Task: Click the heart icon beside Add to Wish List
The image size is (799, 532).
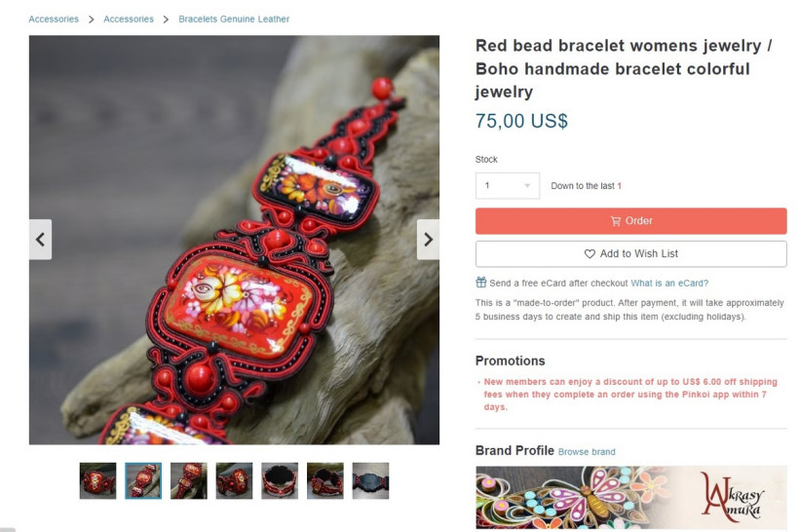Action: click(590, 253)
